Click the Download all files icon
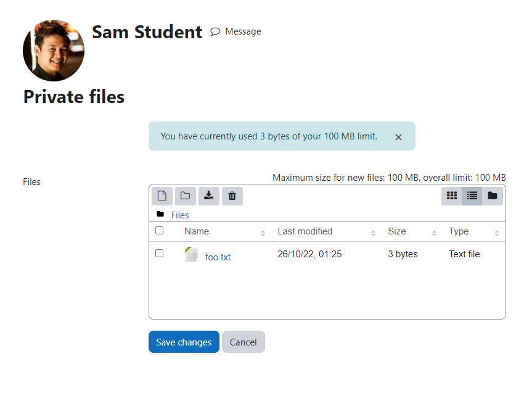The height and width of the screenshot is (409, 532). click(x=208, y=196)
